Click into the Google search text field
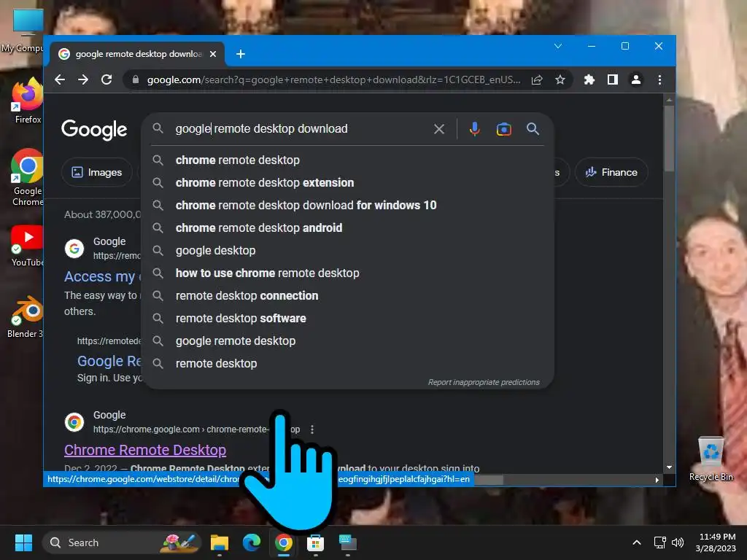Viewport: 747px width, 560px height. coord(300,128)
